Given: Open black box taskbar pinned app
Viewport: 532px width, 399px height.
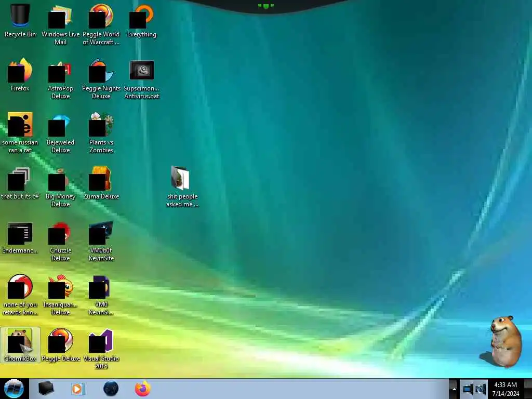Looking at the screenshot, I should pyautogui.click(x=46, y=389).
